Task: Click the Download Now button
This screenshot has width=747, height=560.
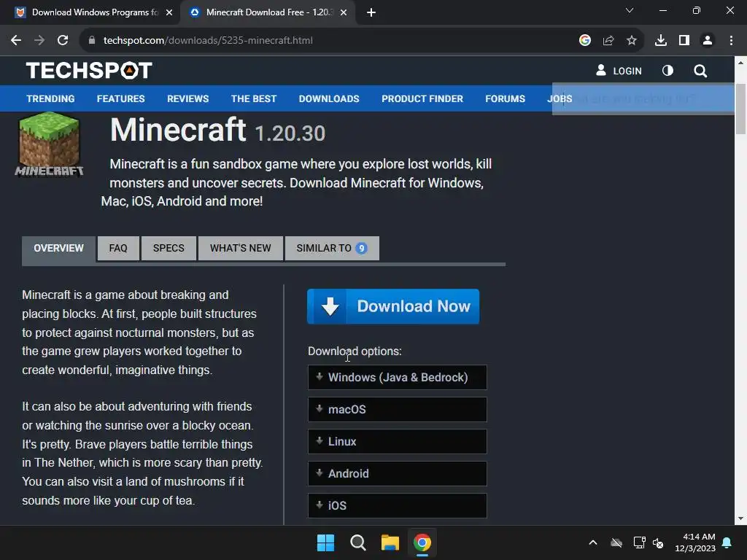Action: pos(393,306)
